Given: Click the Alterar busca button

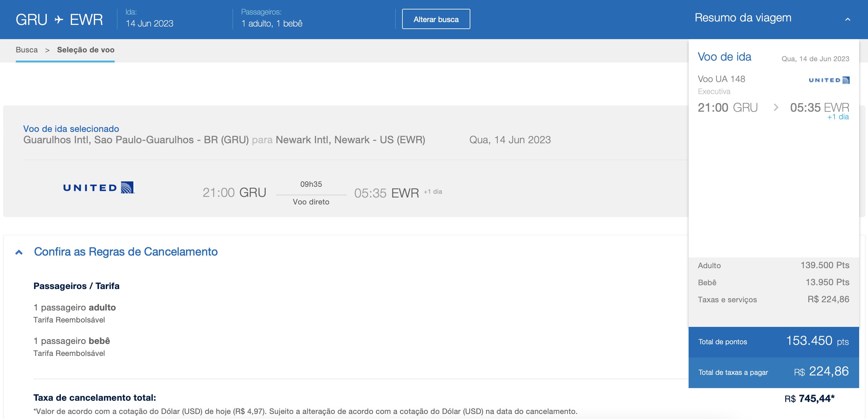Looking at the screenshot, I should (x=436, y=19).
